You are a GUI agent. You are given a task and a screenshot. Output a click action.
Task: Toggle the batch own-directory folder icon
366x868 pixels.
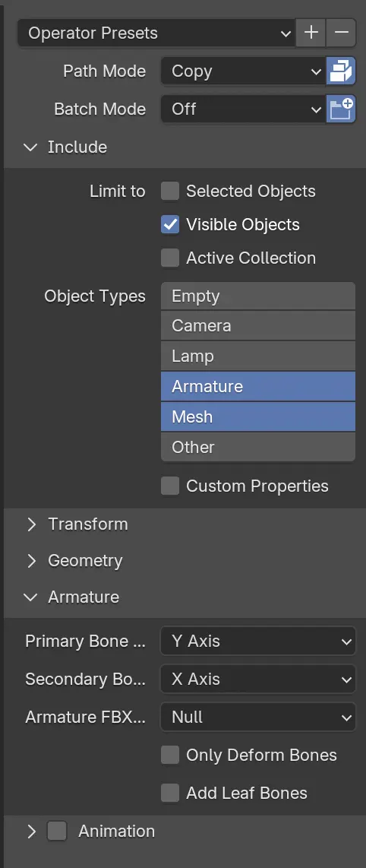(x=341, y=109)
